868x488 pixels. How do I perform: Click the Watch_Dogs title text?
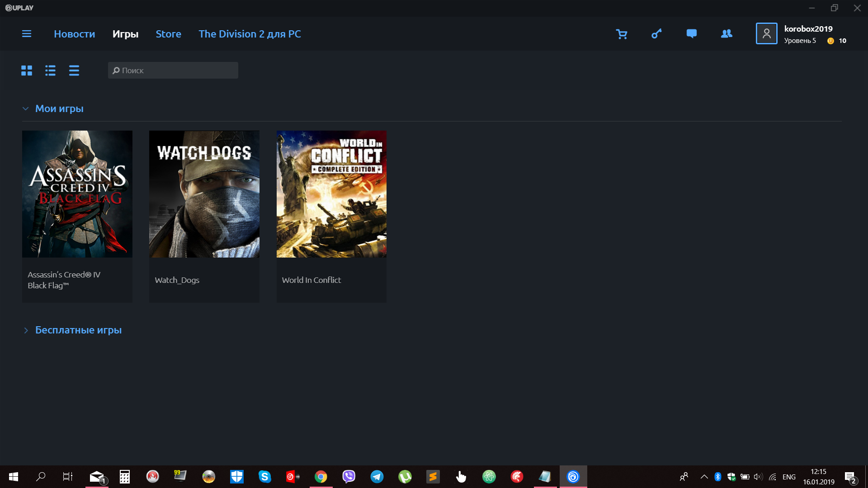177,280
